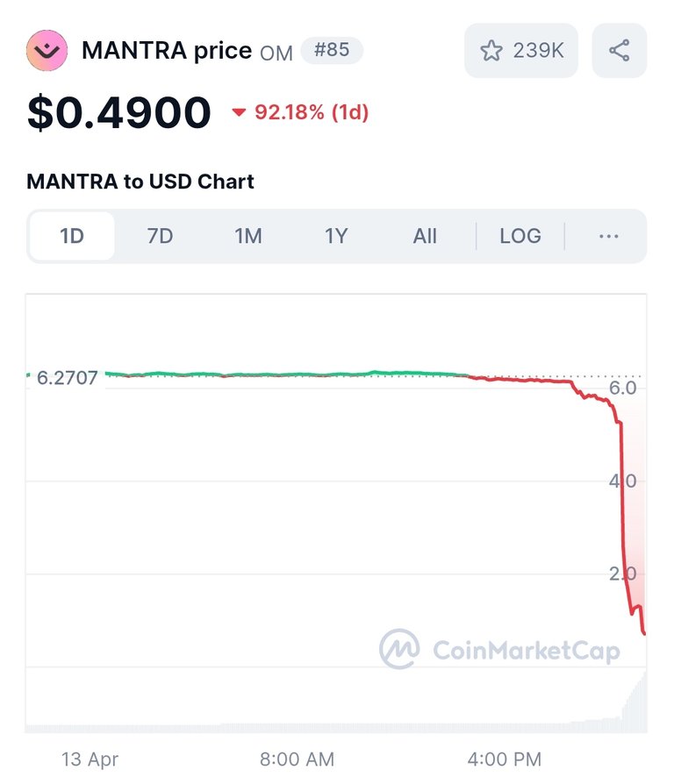Switch chart to the 1M range
The height and width of the screenshot is (784, 674).
tap(248, 236)
